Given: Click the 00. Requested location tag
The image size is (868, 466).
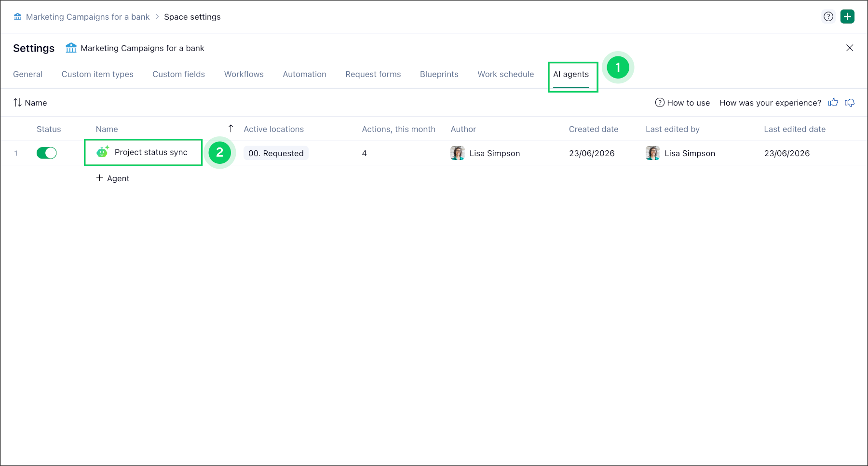Looking at the screenshot, I should click(276, 153).
